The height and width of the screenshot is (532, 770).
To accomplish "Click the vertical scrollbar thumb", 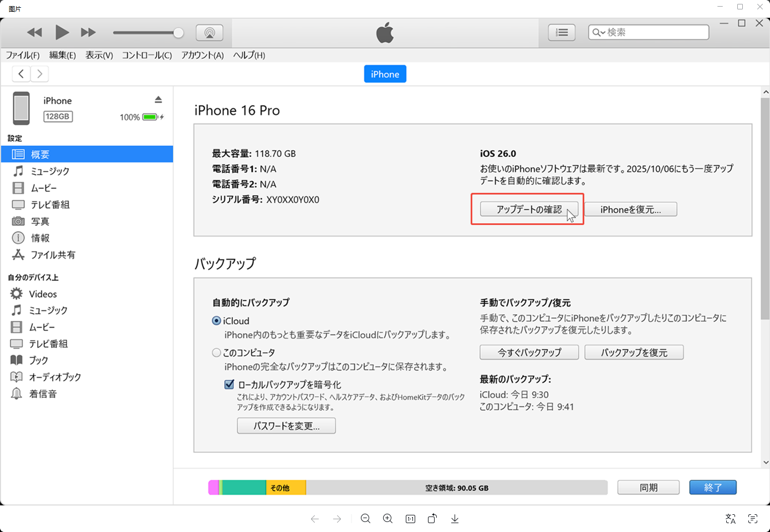I will click(x=766, y=208).
